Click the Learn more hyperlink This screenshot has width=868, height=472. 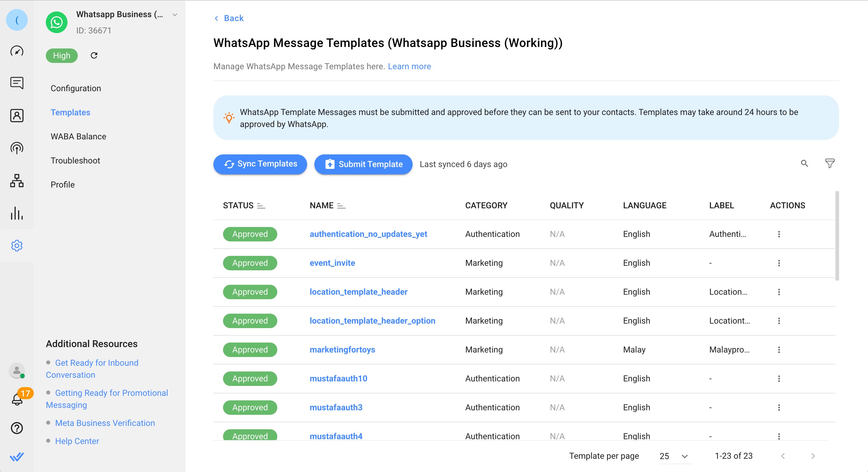pyautogui.click(x=410, y=66)
